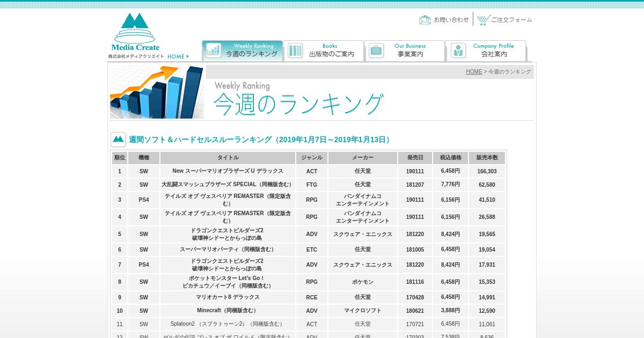The width and height of the screenshot is (644, 338).
Task: Click sales figure 17,931
Action: 487,265
